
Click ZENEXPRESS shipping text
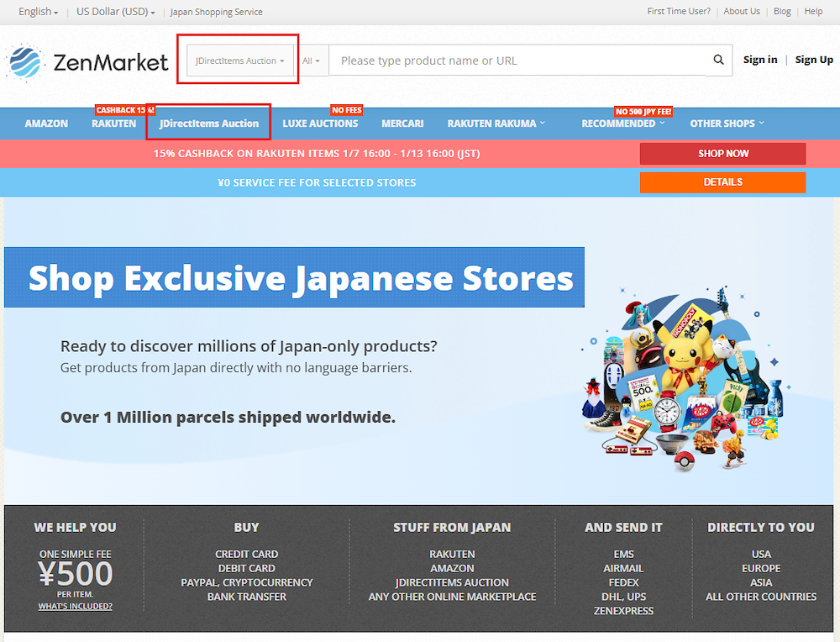(623, 611)
